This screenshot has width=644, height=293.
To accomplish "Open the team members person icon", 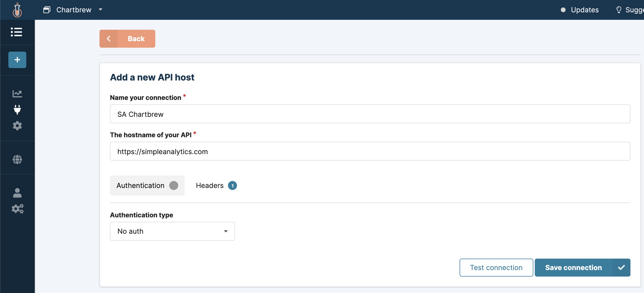I will 17,193.
